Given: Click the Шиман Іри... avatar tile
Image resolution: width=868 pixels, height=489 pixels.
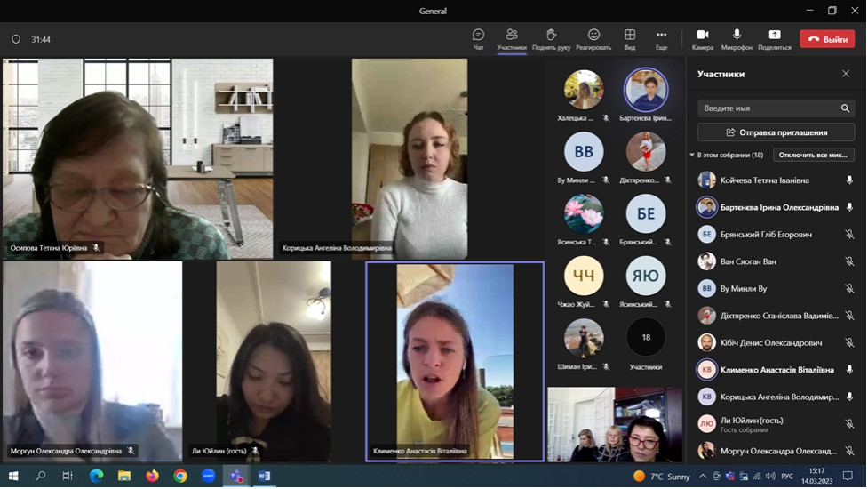Looking at the screenshot, I should 584,338.
